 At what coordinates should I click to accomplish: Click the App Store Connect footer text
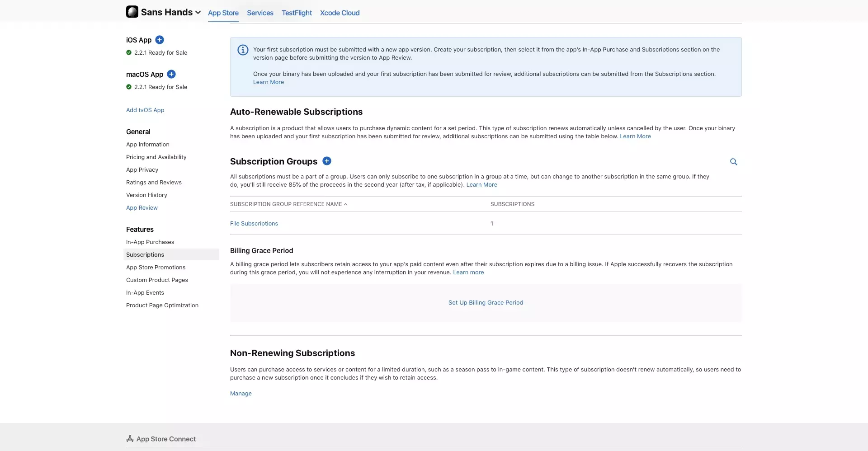point(166,439)
